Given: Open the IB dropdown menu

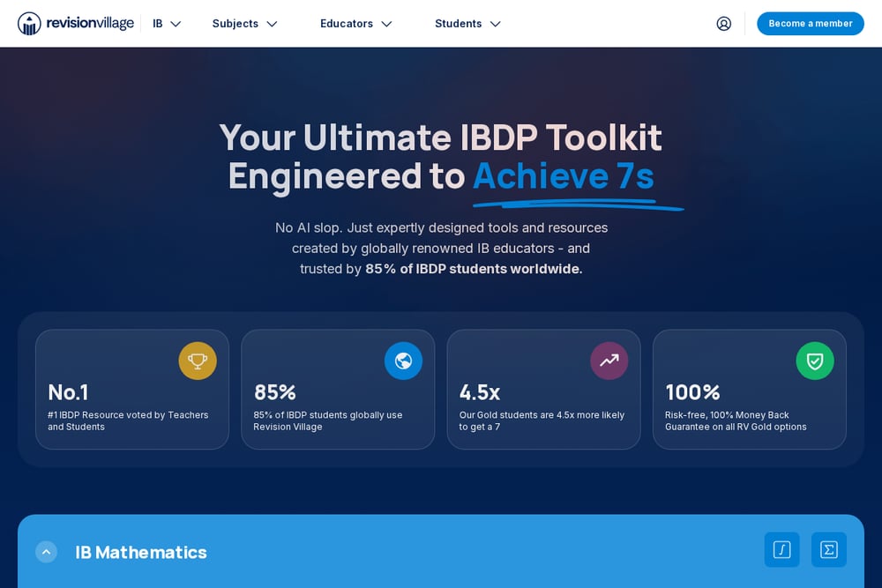Looking at the screenshot, I should point(167,24).
